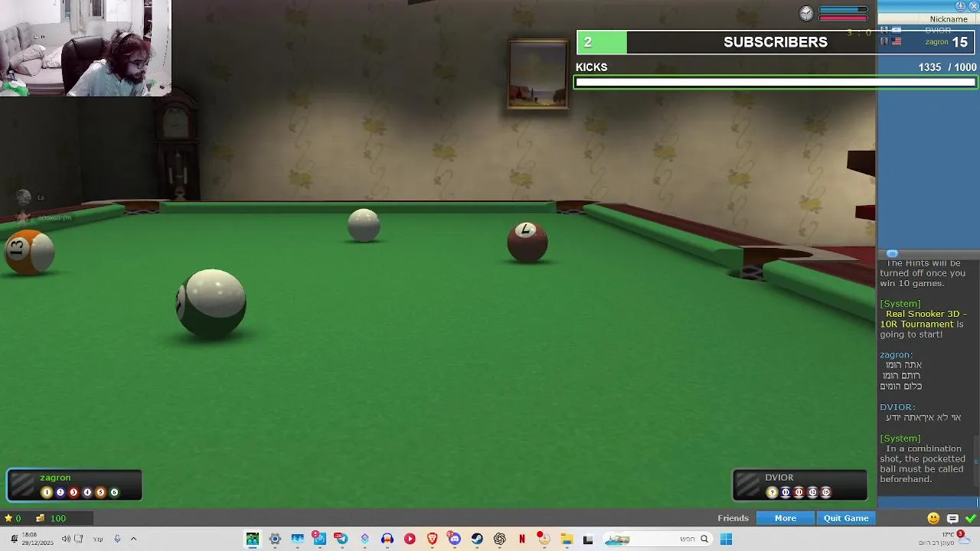Click DVIOR's player panel avatar
Screen dimensions: 980x551
749,484
